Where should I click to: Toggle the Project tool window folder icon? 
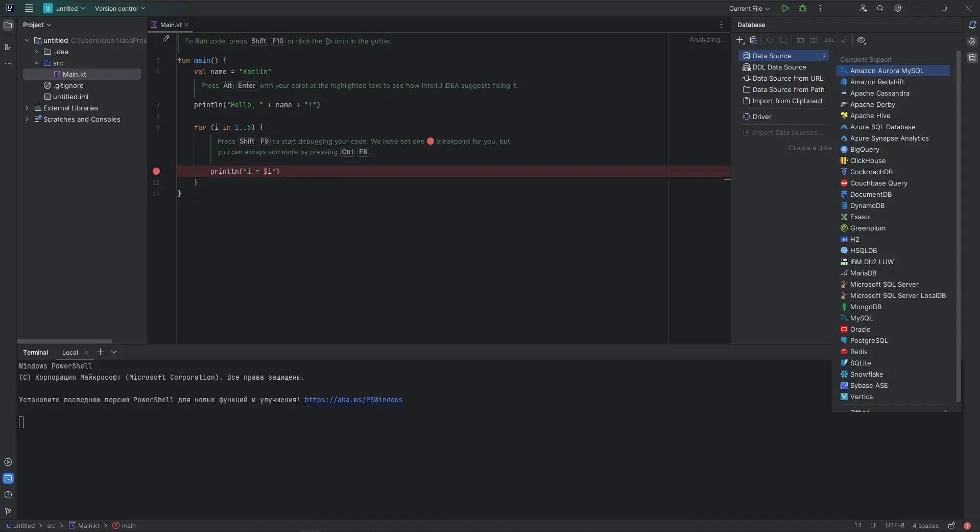tap(8, 25)
